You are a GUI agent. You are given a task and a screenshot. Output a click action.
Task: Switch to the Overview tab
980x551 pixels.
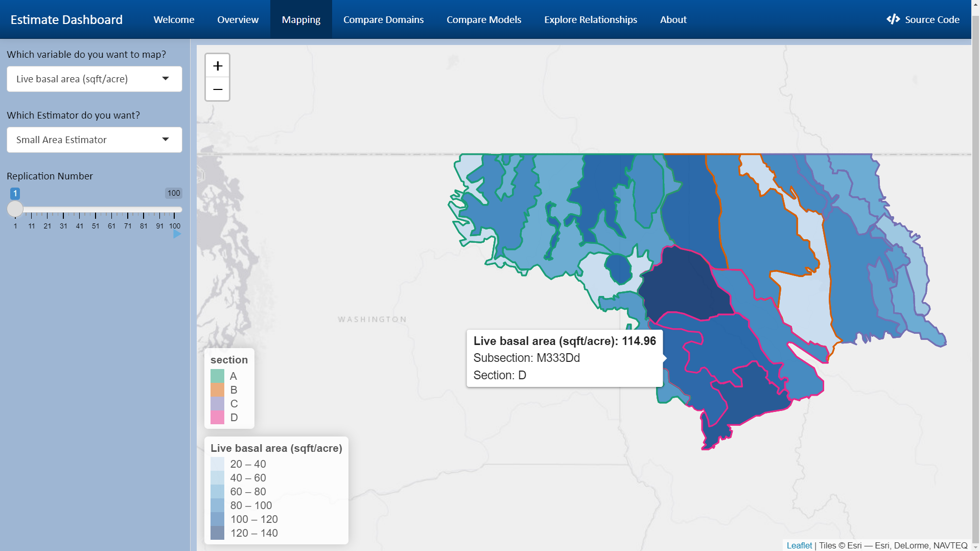tap(238, 19)
